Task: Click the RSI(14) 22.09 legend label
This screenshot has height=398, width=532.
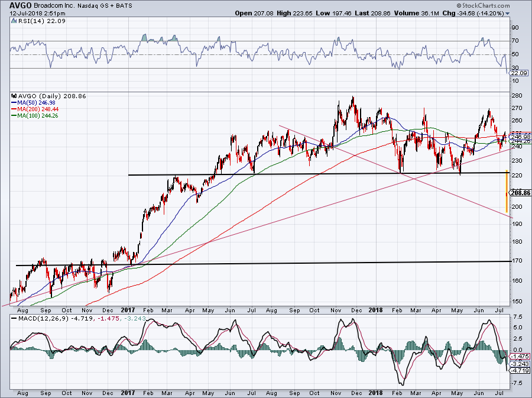Action: [x=42, y=21]
